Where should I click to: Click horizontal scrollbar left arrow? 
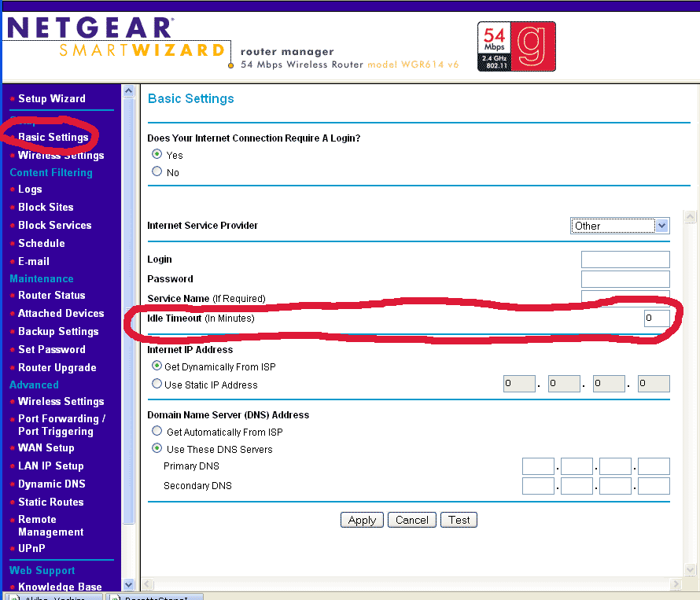point(148,584)
